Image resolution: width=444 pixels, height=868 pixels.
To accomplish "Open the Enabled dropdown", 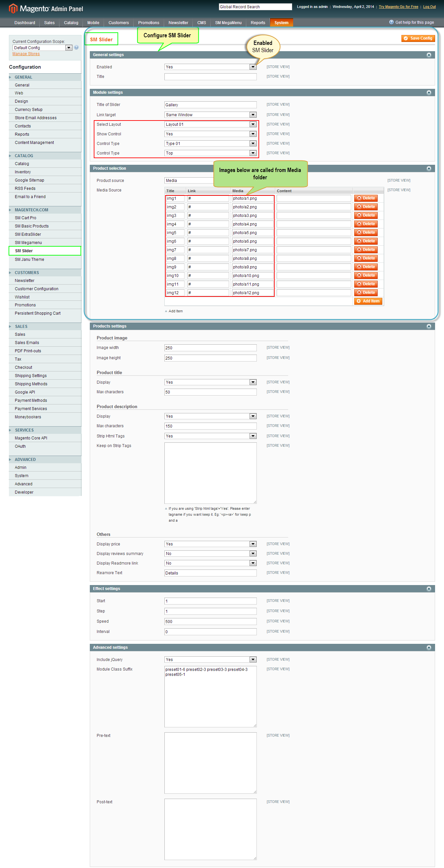I will (x=211, y=67).
